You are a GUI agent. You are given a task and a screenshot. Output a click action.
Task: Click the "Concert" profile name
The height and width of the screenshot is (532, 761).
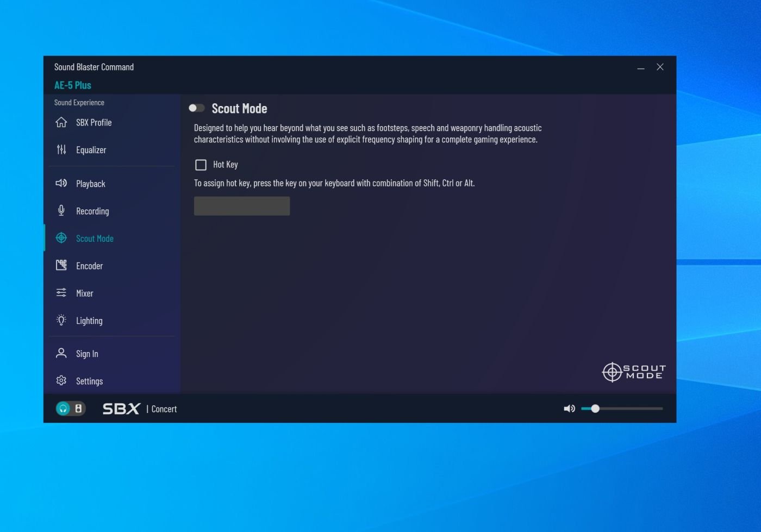tap(164, 409)
